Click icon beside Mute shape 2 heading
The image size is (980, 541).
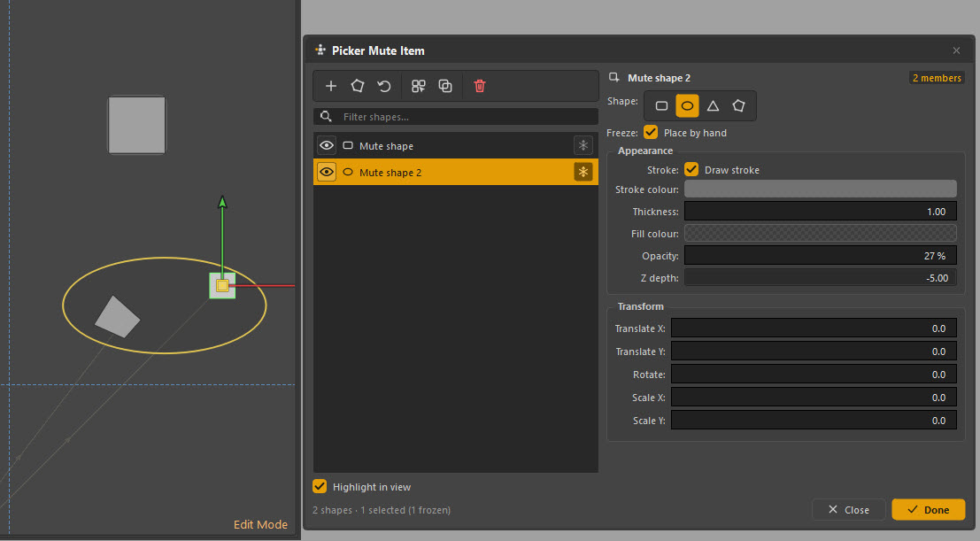click(613, 78)
